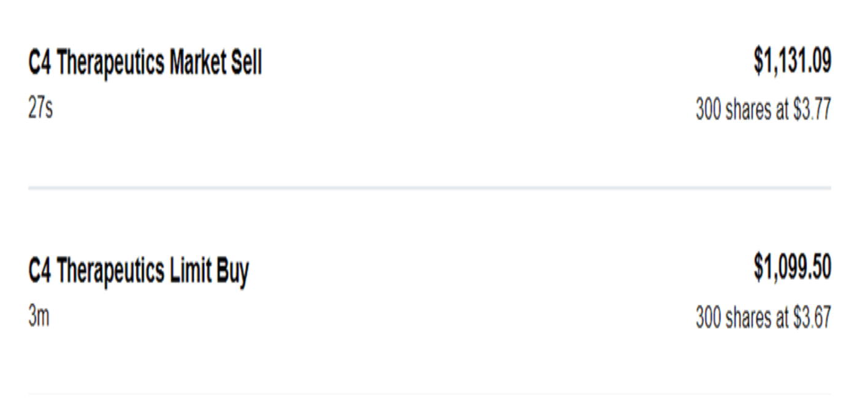The height and width of the screenshot is (412, 868).
Task: Click the "300 shares at $3.77" detail
Action: coord(763,111)
